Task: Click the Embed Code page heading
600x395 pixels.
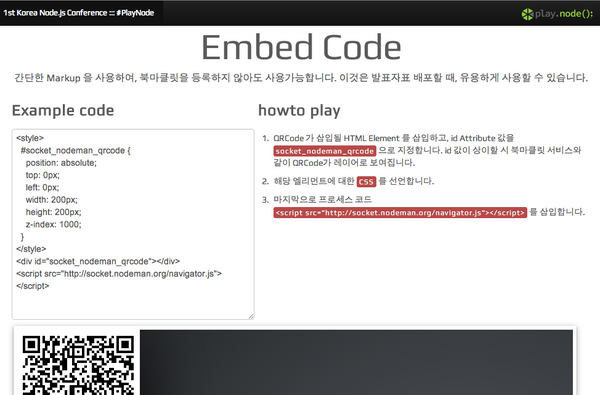Action: point(301,47)
